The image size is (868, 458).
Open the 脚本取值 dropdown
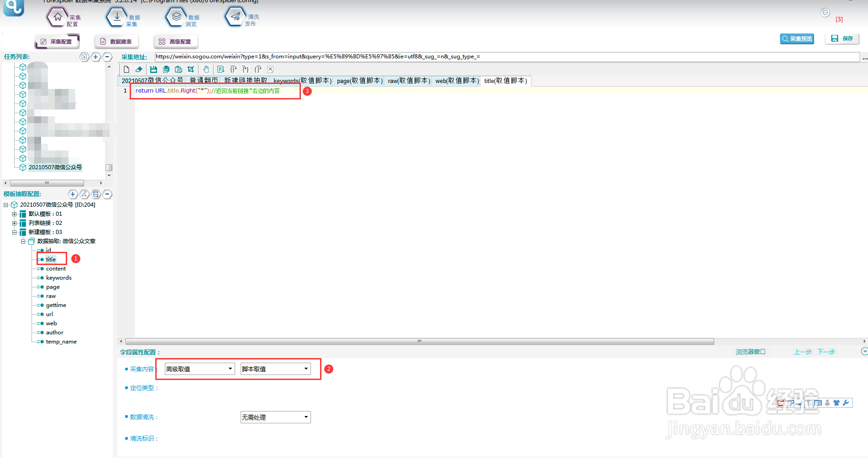coord(276,369)
